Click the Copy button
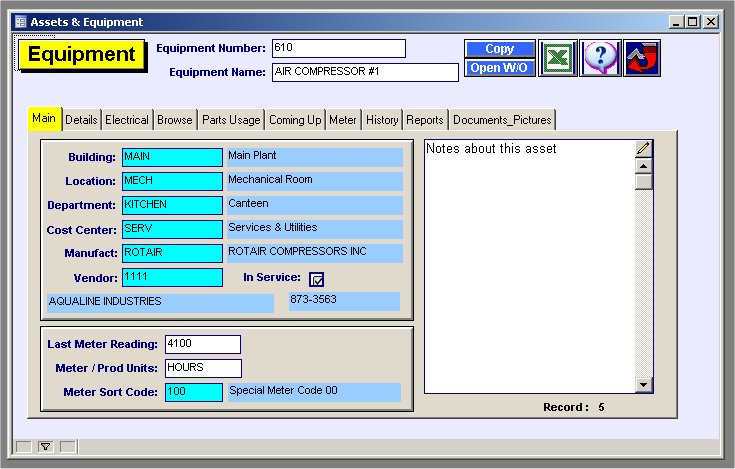The width and height of the screenshot is (735, 469). pyautogui.click(x=500, y=49)
